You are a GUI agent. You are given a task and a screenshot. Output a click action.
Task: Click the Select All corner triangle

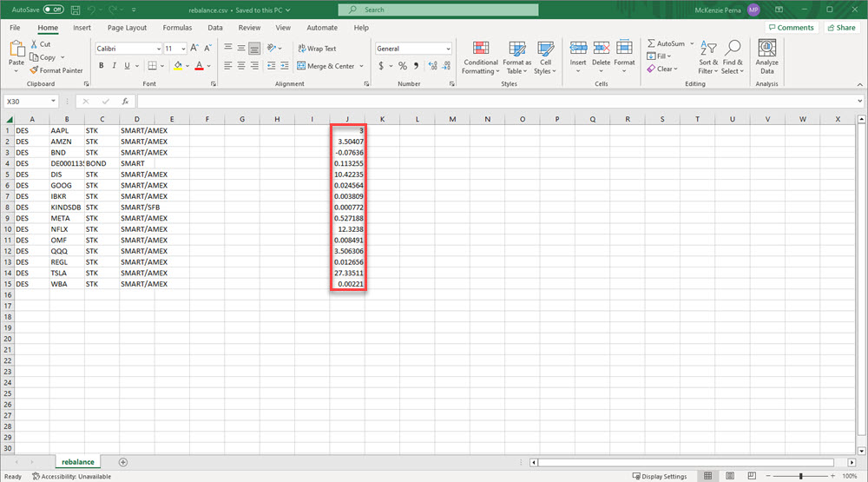click(9, 119)
